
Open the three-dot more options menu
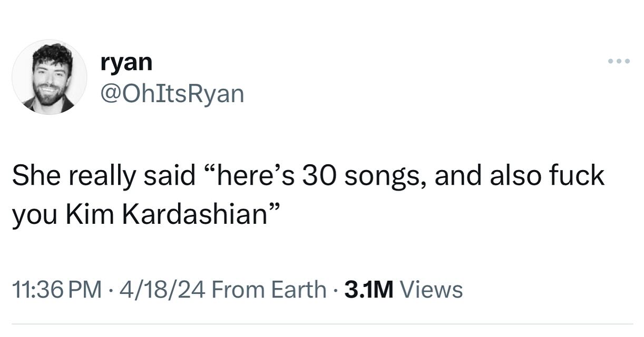point(619,62)
